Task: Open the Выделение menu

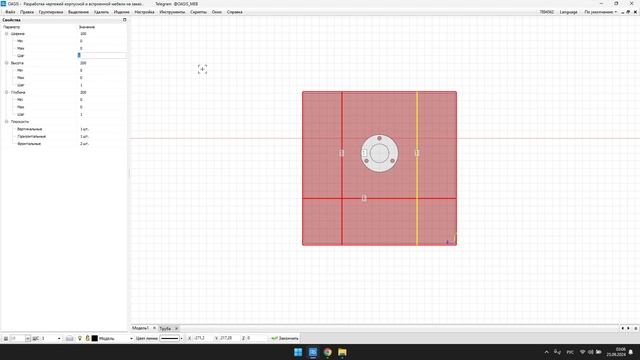Action: tap(78, 12)
